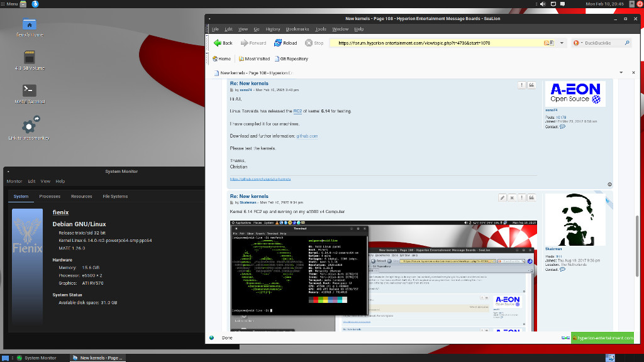The height and width of the screenshot is (362, 644).
Task: Open the address bar history dropdown
Action: [x=562, y=43]
